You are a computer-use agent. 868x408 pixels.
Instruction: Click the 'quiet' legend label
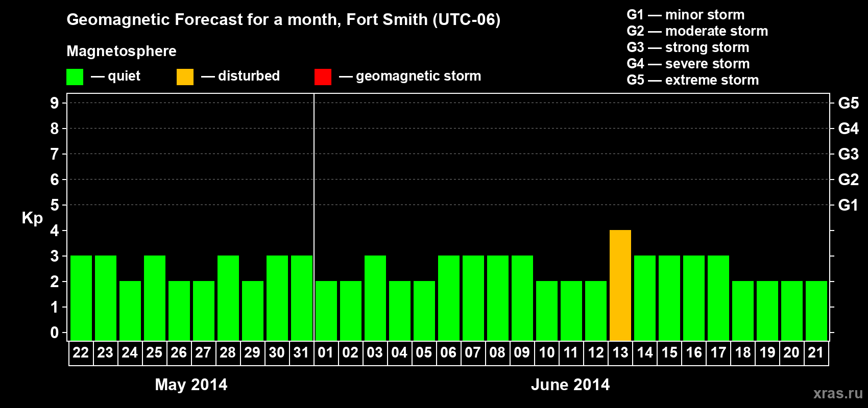[x=124, y=76]
